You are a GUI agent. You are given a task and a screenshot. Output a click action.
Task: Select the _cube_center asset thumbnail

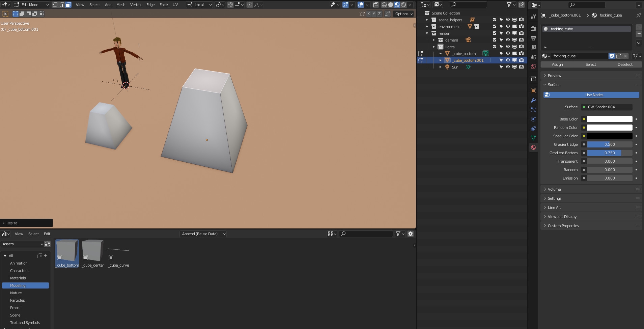point(93,251)
